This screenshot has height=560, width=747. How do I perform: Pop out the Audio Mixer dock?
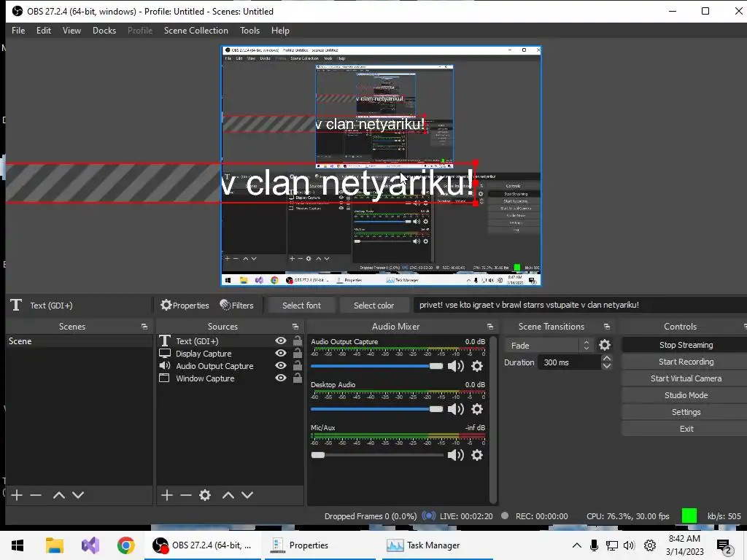[x=489, y=327]
